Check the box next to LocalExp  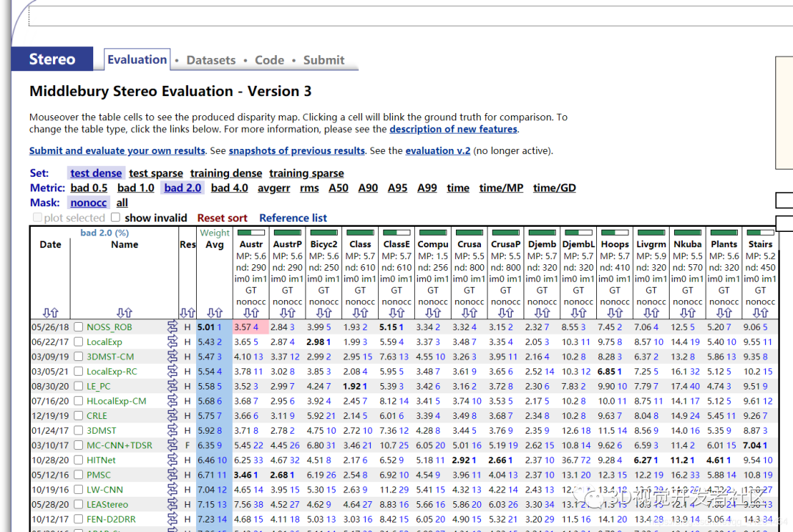pyautogui.click(x=79, y=342)
